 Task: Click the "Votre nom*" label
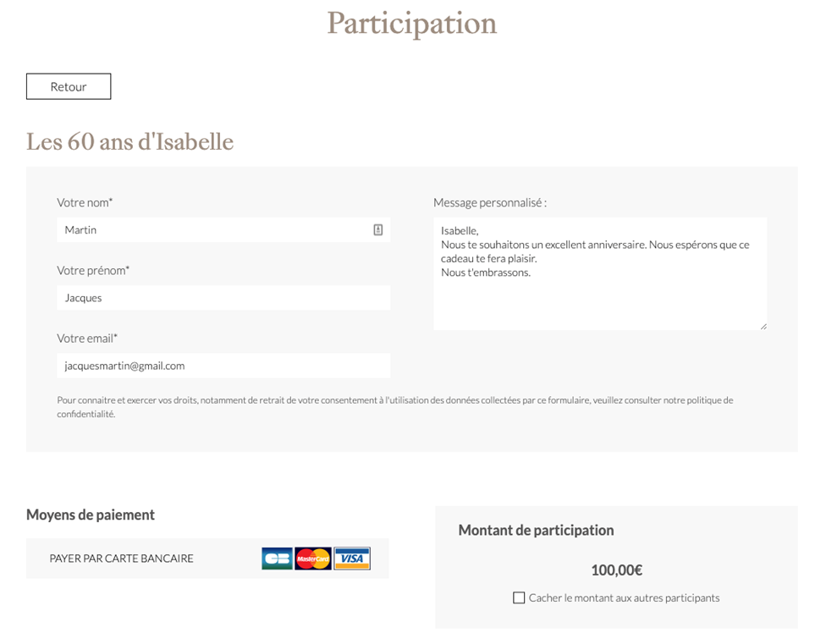pyautogui.click(x=85, y=203)
